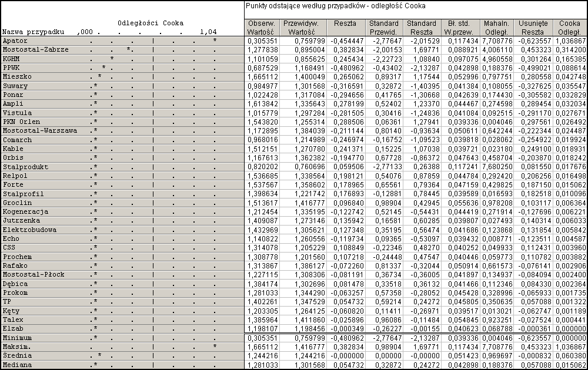Select the Vistula row label
This screenshot has height=370, width=588.
(17, 113)
